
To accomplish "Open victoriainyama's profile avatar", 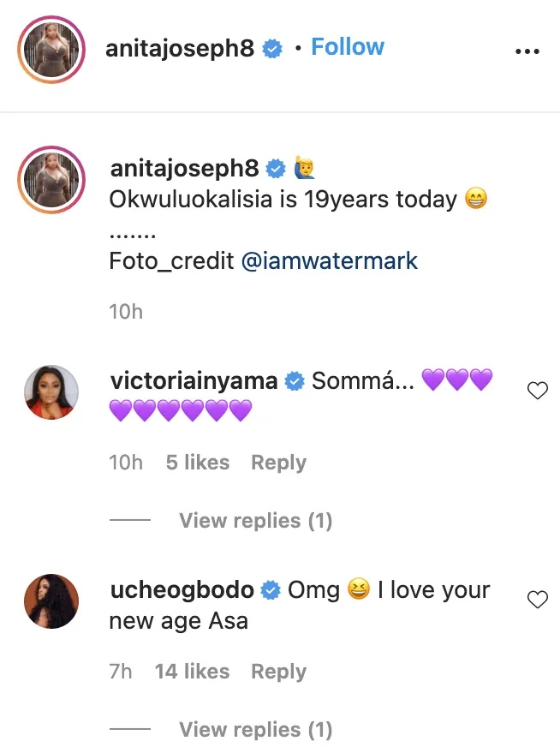I will pyautogui.click(x=51, y=393).
